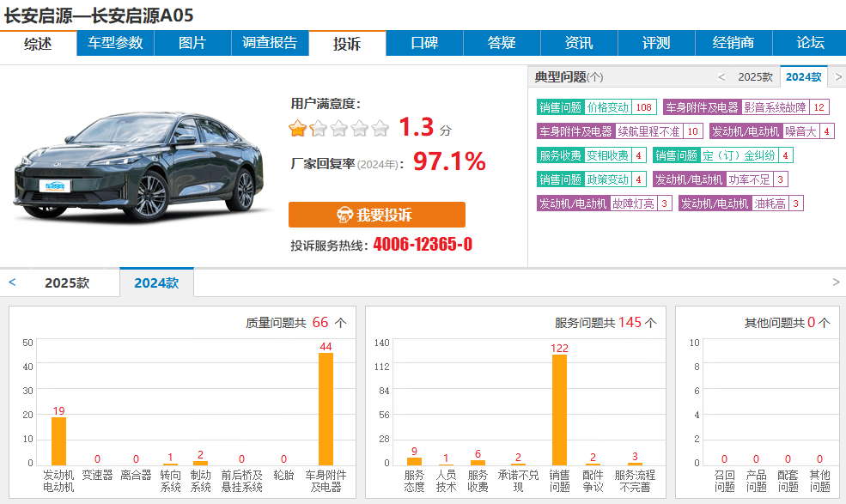Open 发动机/电动机 功率不足 3 tag

[x=721, y=179]
